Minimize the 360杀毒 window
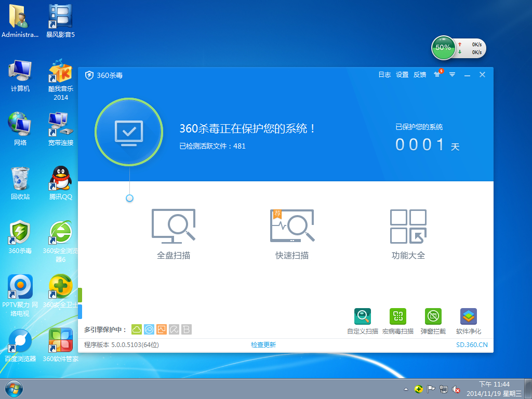Screen dimensions: 532x399 tap(467, 75)
